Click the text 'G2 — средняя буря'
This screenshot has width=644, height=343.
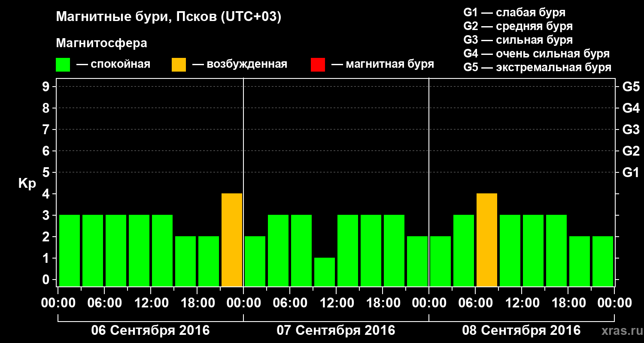click(518, 26)
